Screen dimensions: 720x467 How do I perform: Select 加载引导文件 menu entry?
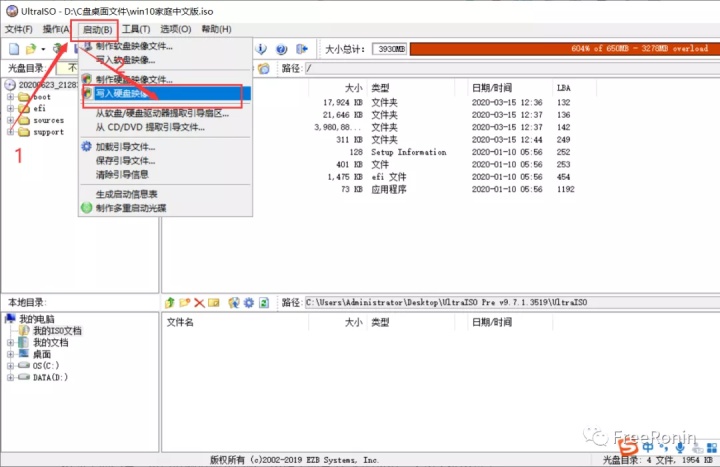coord(166,147)
